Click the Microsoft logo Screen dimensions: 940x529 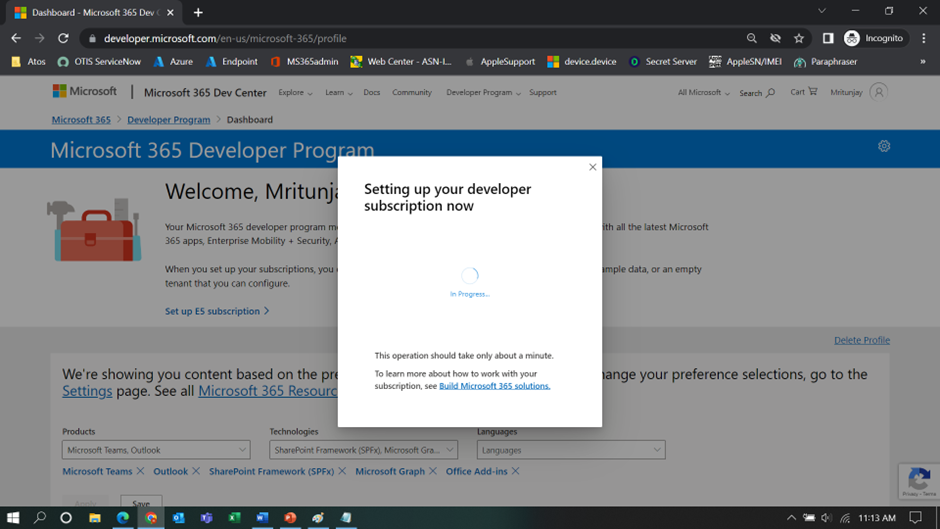click(85, 91)
